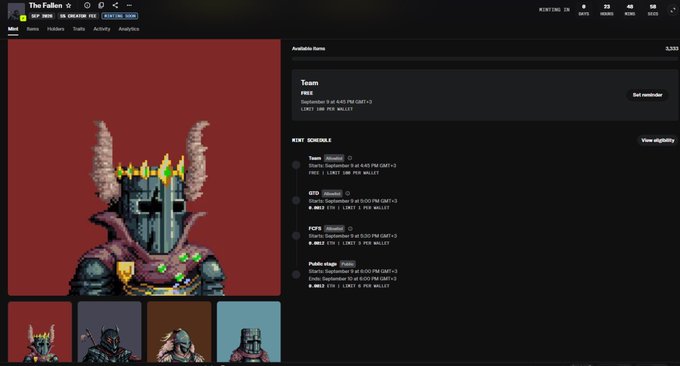Switch to the Mint tab
Viewport: 680px width, 366px height.
pyautogui.click(x=13, y=29)
